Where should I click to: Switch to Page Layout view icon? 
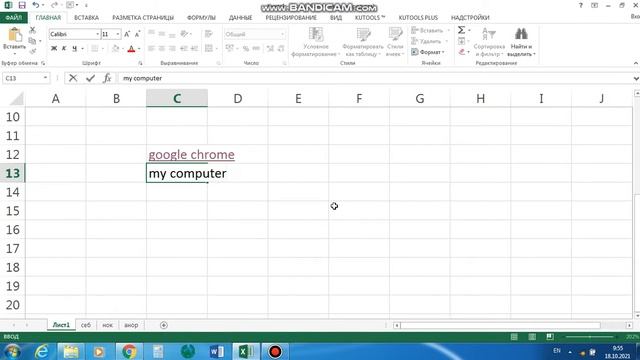coord(532,337)
